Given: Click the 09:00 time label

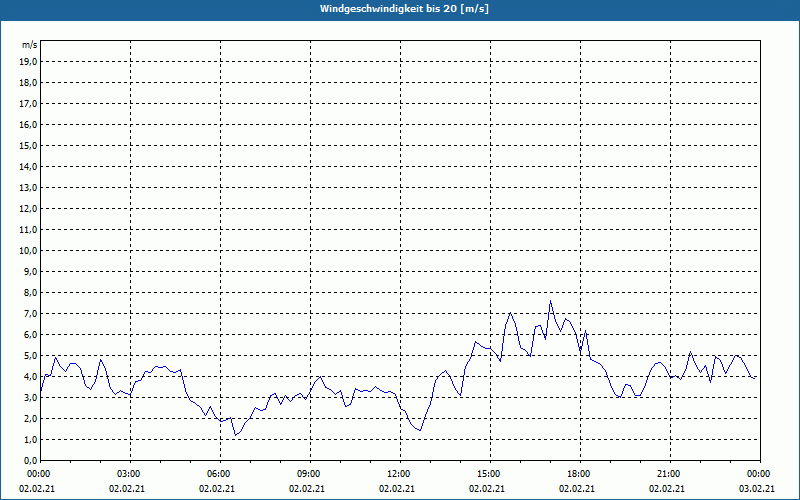Looking at the screenshot, I should 307,474.
